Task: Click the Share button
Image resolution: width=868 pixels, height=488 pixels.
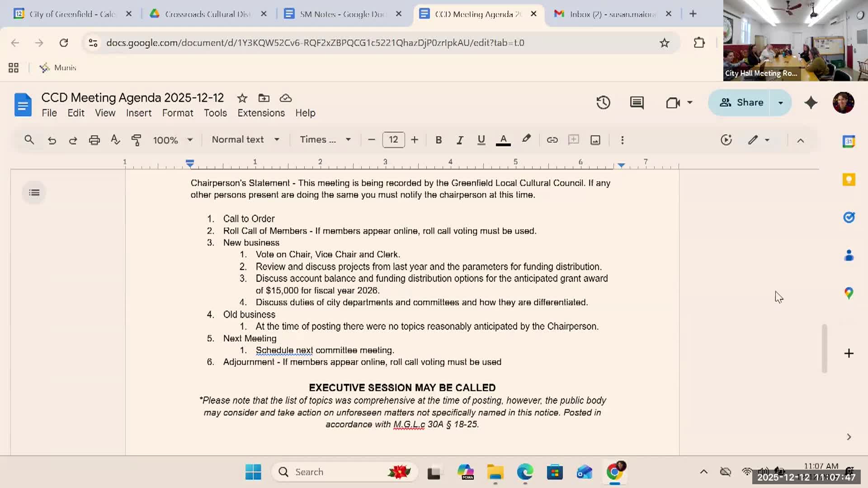Action: [x=742, y=103]
